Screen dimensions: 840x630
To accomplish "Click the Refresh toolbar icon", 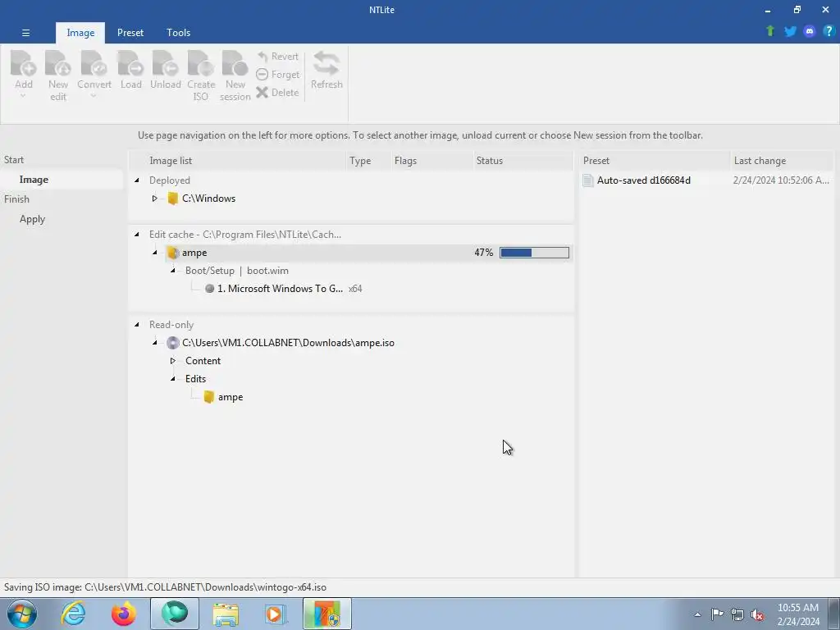I will (x=326, y=63).
